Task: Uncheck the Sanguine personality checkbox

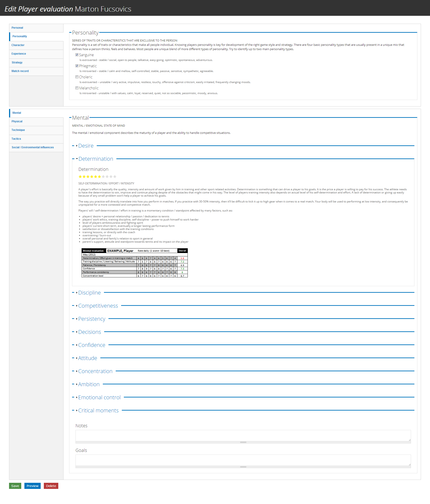Action: coord(77,55)
